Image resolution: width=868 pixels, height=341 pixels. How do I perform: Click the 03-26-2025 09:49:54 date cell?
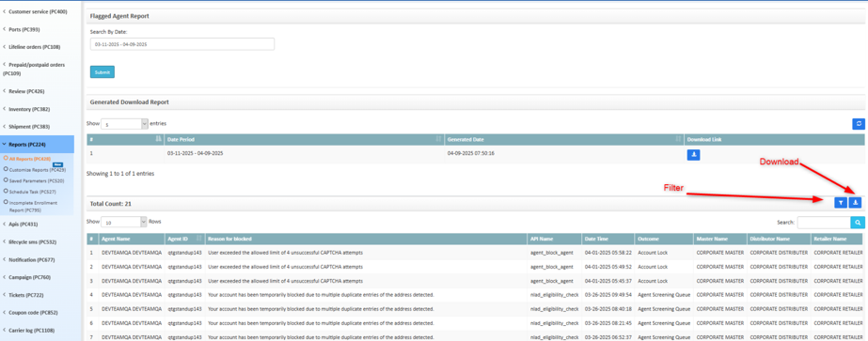coord(608,295)
